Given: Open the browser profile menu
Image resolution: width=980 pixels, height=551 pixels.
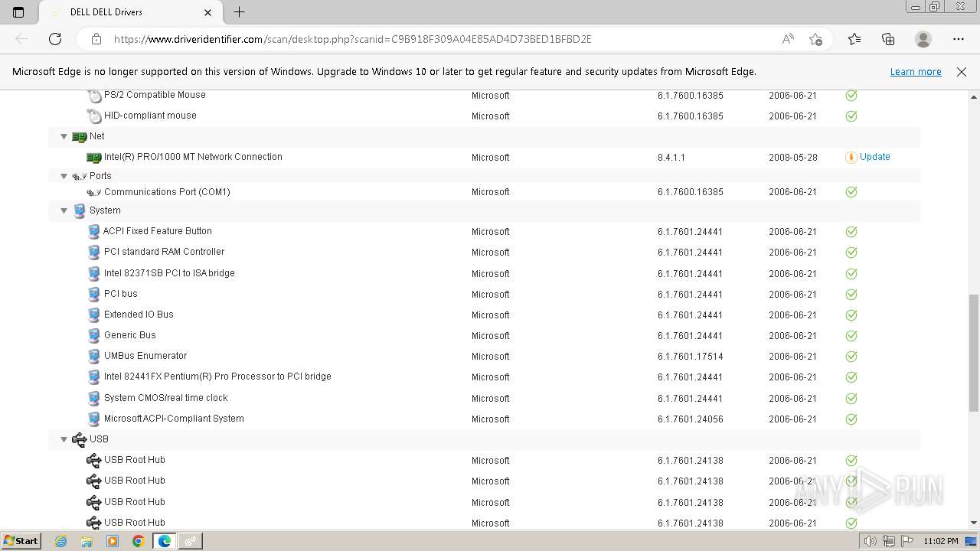Looking at the screenshot, I should coord(923,39).
